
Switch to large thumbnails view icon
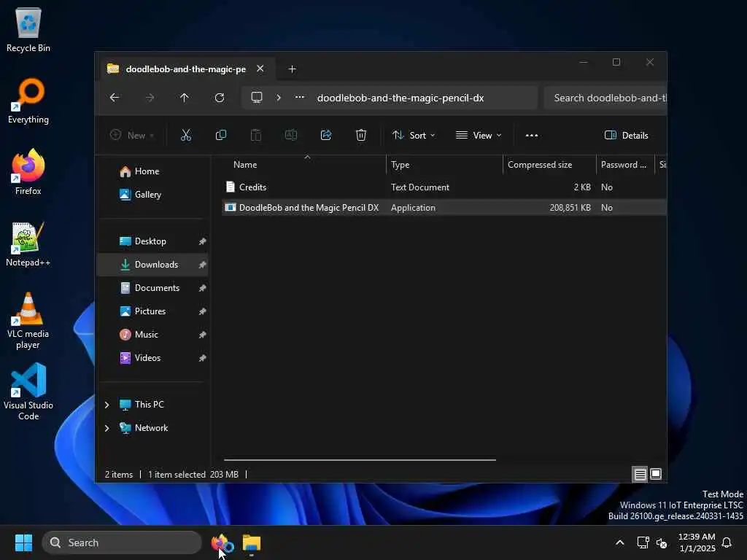[656, 474]
